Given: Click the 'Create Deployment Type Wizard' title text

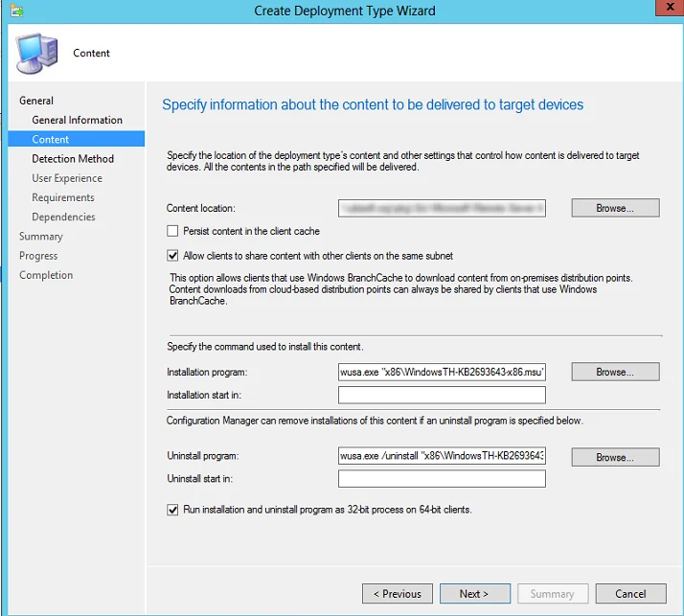Looking at the screenshot, I should coord(345,11).
